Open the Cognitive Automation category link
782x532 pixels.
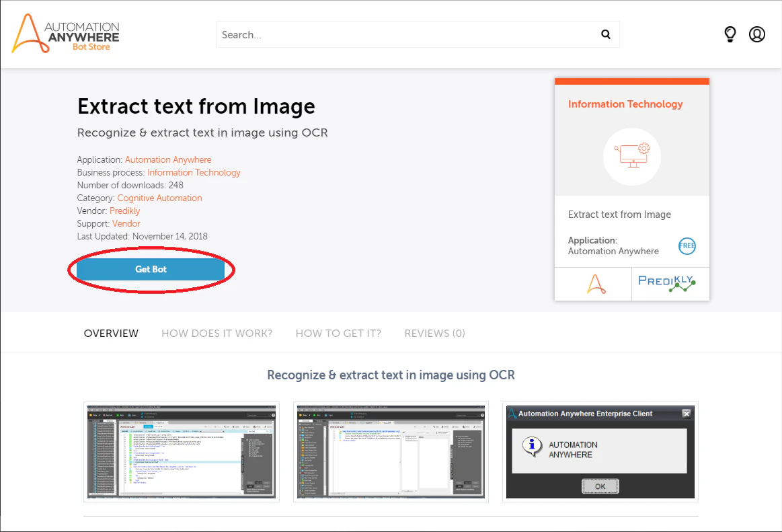pos(159,198)
